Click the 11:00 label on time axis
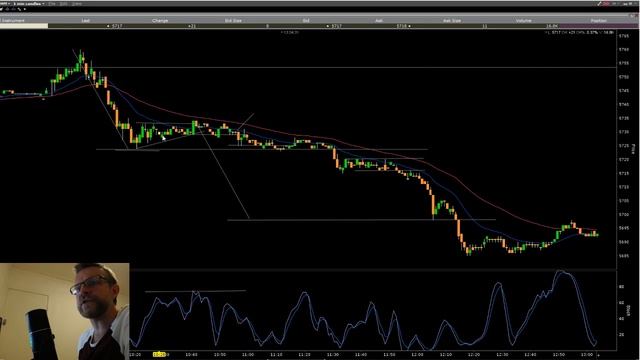This screenshot has width=640, height=360. pos(248,355)
